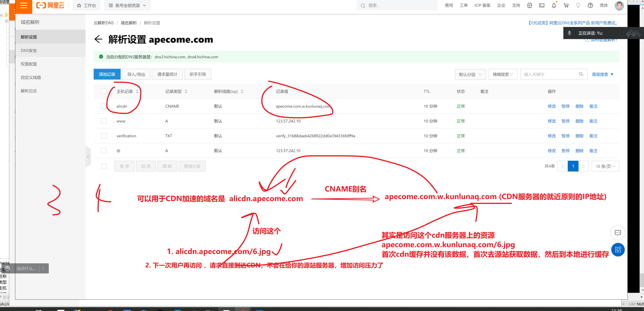
Task: Collapse the chat box arrow
Action: pos(43,268)
